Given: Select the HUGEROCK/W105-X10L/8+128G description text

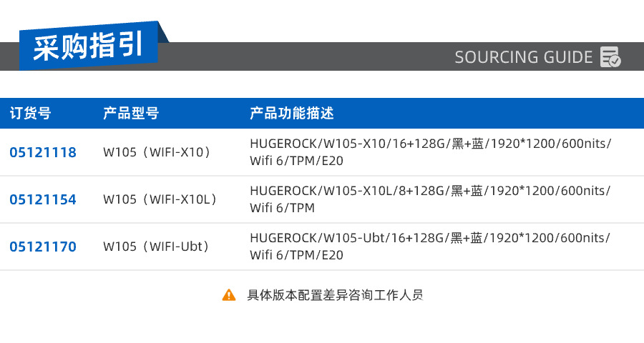Looking at the screenshot, I should 430,191.
